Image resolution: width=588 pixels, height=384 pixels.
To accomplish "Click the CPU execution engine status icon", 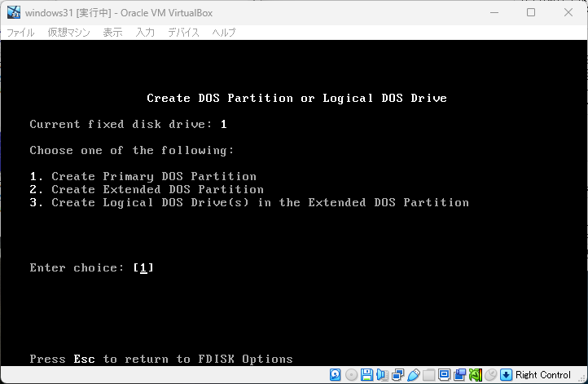I will 475,374.
